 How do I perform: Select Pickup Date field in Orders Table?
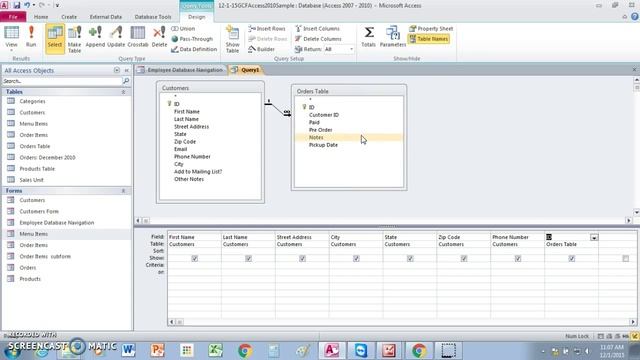click(x=323, y=145)
